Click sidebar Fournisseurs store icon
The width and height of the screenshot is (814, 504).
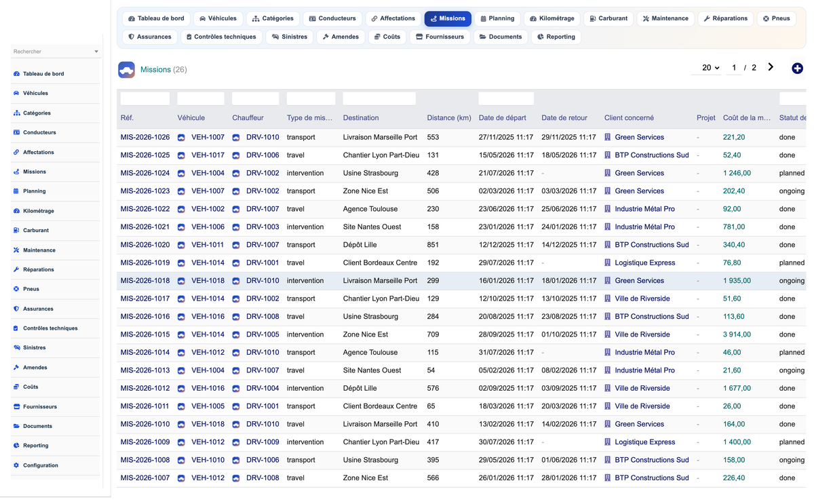click(16, 407)
